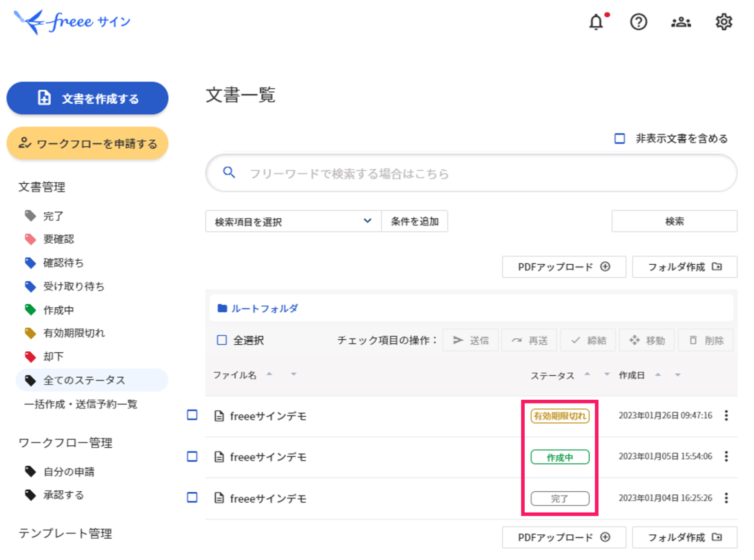Select the checkbox for the 2023年01月04日 document
The width and height of the screenshot is (754, 560).
(192, 497)
